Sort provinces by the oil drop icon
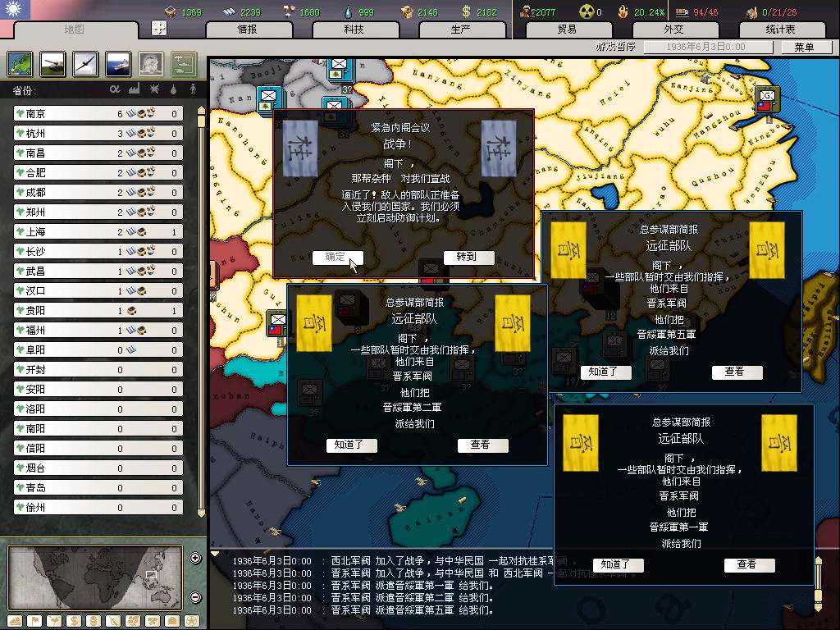Image resolution: width=840 pixels, height=630 pixels. click(173, 89)
